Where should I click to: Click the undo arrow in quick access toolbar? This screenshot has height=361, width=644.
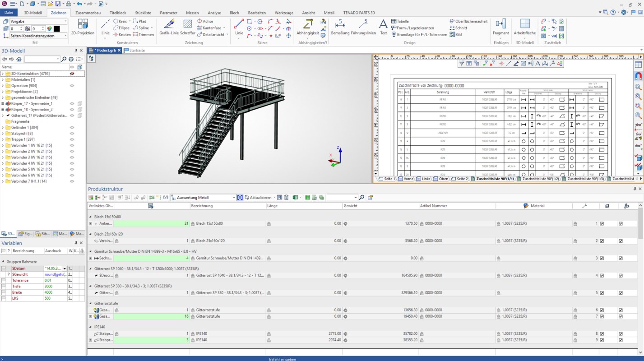point(79,4)
